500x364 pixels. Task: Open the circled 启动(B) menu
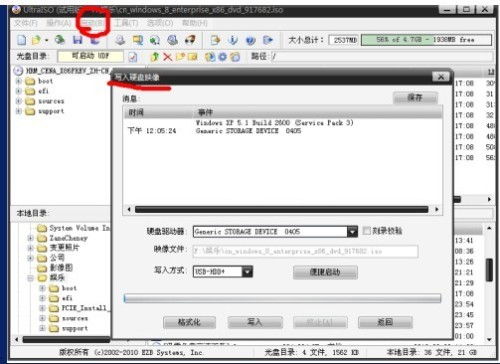pos(92,23)
